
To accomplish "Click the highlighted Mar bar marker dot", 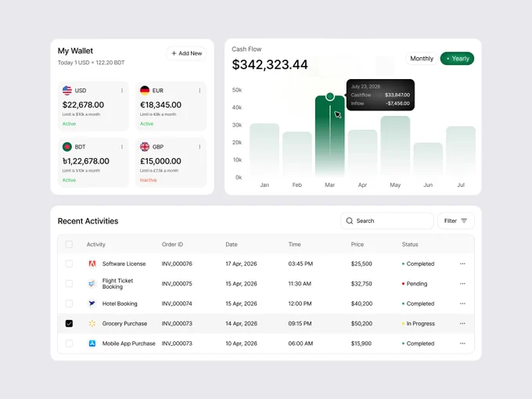I will (330, 96).
